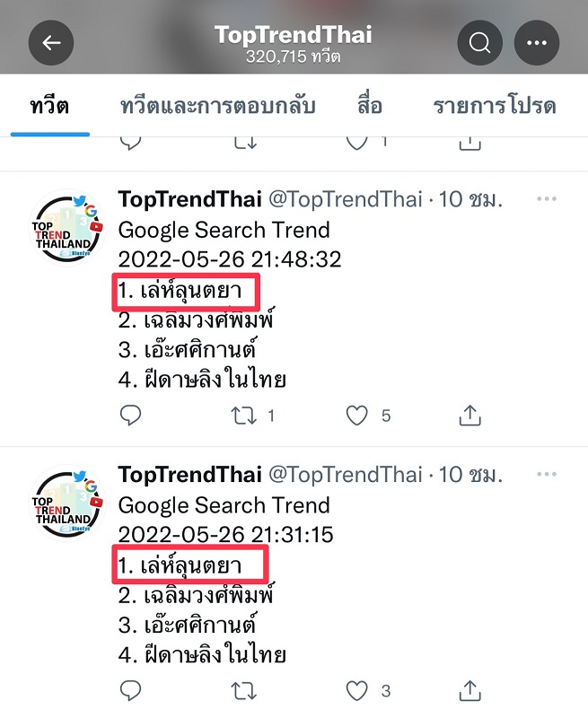Open the รายการโปรด tab
588x718 pixels.
[x=494, y=106]
